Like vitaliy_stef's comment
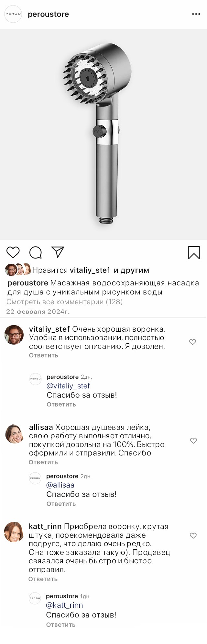 [x=192, y=342]
